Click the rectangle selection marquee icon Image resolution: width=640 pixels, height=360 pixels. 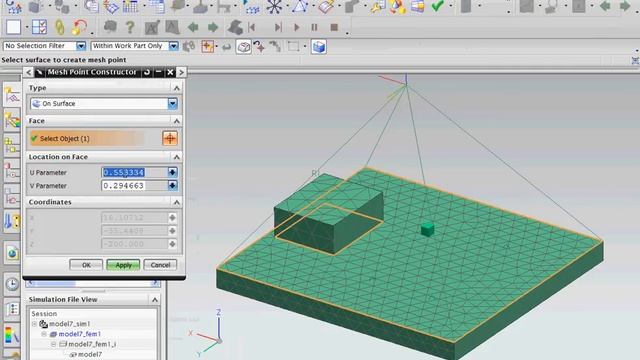pos(293,47)
